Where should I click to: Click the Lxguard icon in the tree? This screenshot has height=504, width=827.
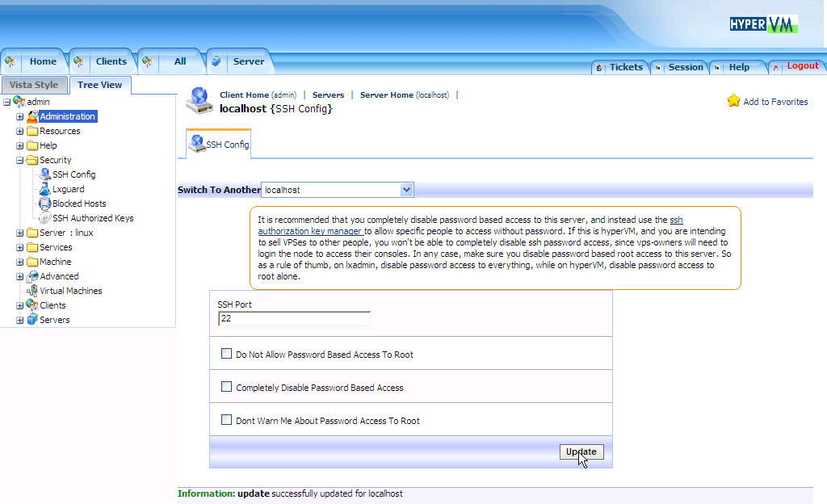45,189
